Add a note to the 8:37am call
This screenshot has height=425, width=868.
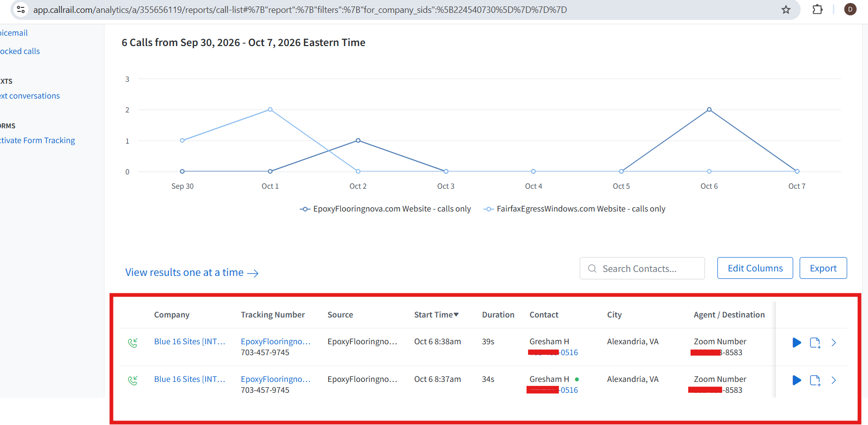(x=815, y=380)
